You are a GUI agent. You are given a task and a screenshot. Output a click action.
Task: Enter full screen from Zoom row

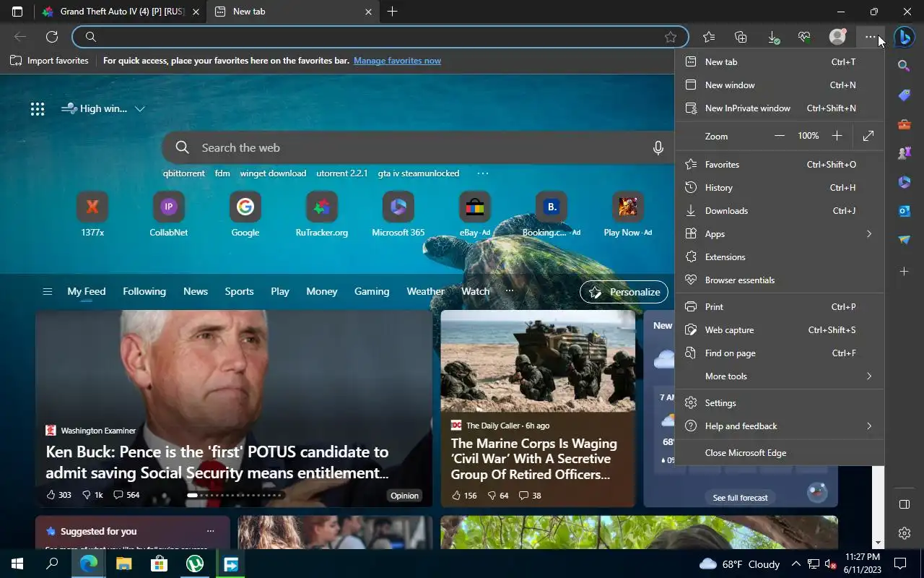[868, 136]
